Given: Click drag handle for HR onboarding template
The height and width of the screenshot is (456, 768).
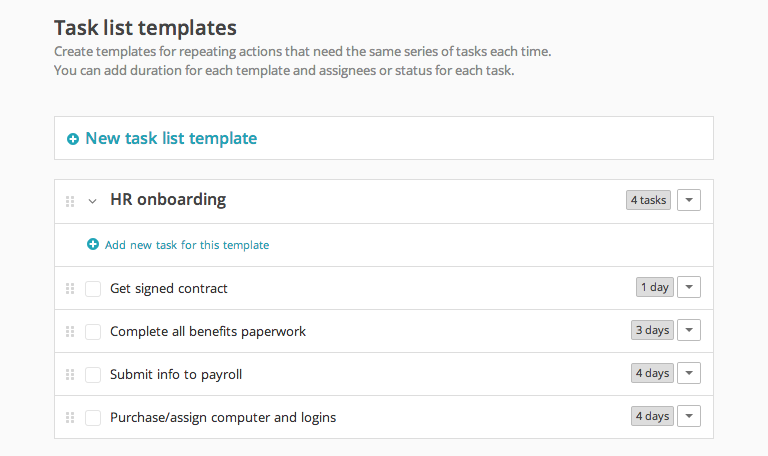Looking at the screenshot, I should pyautogui.click(x=70, y=201).
